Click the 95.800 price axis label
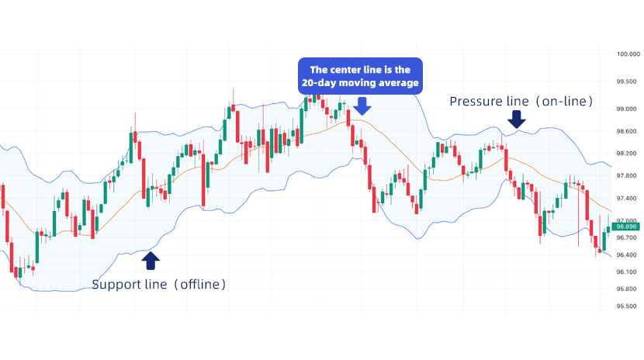The height and width of the screenshot is (360, 644). [626, 289]
